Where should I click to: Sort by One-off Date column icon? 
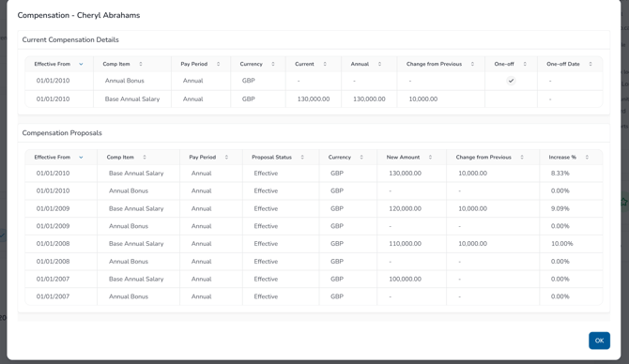(591, 64)
